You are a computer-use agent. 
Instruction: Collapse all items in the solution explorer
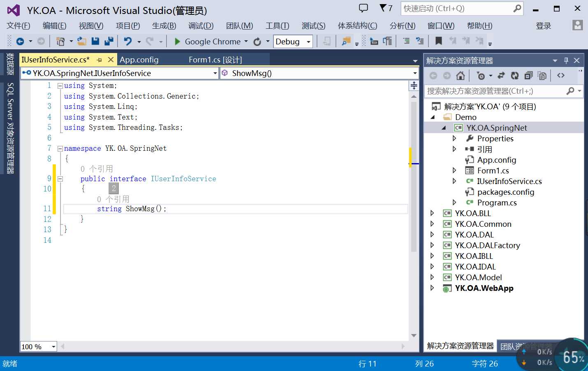click(528, 76)
